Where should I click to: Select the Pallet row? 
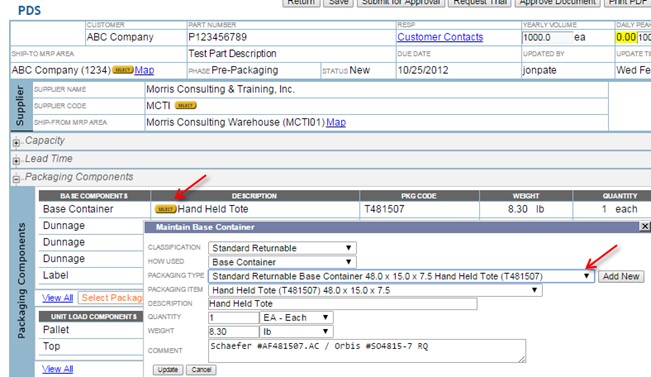[91, 330]
